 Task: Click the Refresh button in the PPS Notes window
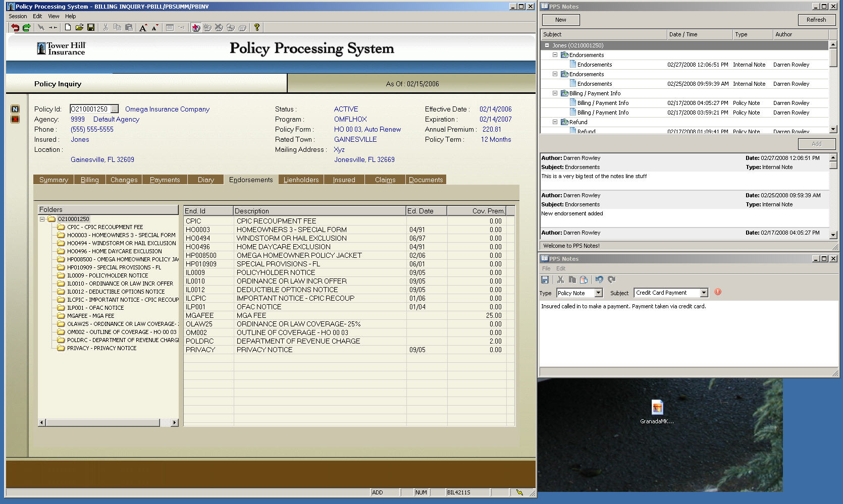click(x=816, y=20)
